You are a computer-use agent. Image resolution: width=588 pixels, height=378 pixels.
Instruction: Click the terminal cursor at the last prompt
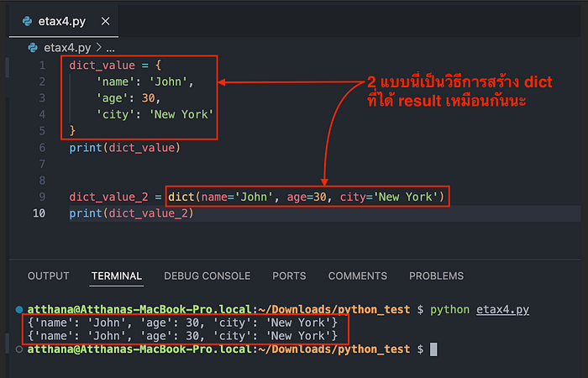433,349
